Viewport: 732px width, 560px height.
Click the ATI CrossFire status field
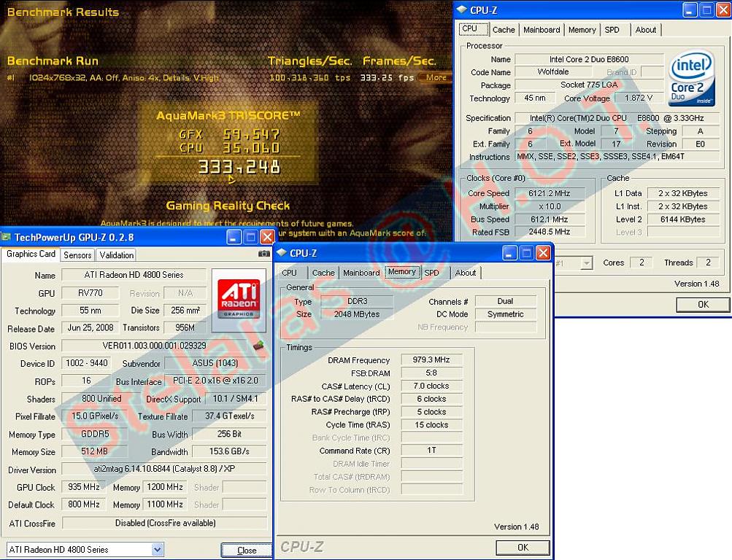(164, 523)
